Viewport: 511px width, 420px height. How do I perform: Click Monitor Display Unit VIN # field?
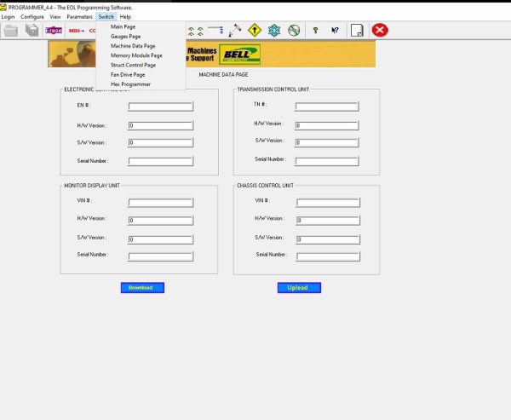160,203
